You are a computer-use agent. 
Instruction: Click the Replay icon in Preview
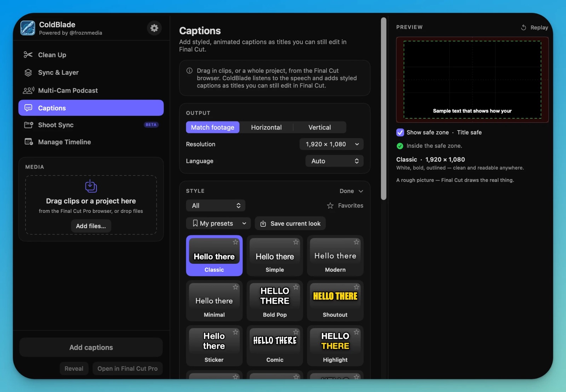[x=524, y=27]
